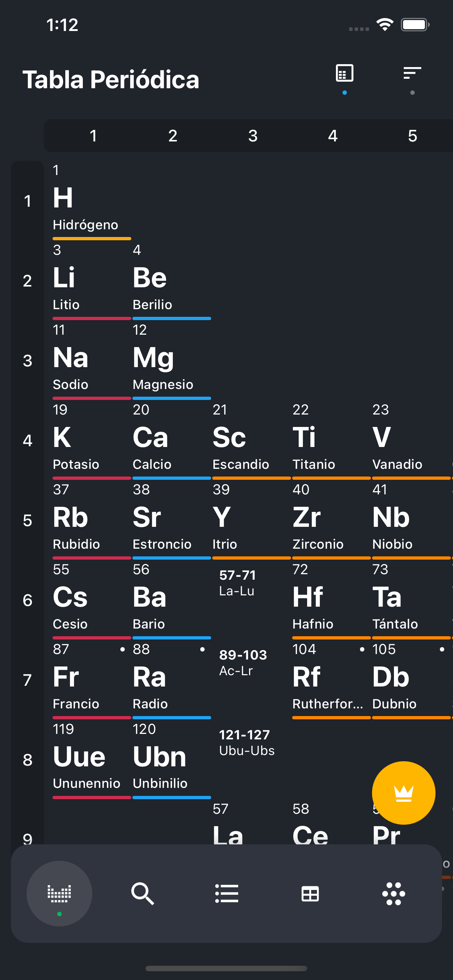Tap the blue color bar under Berilio

172,318
